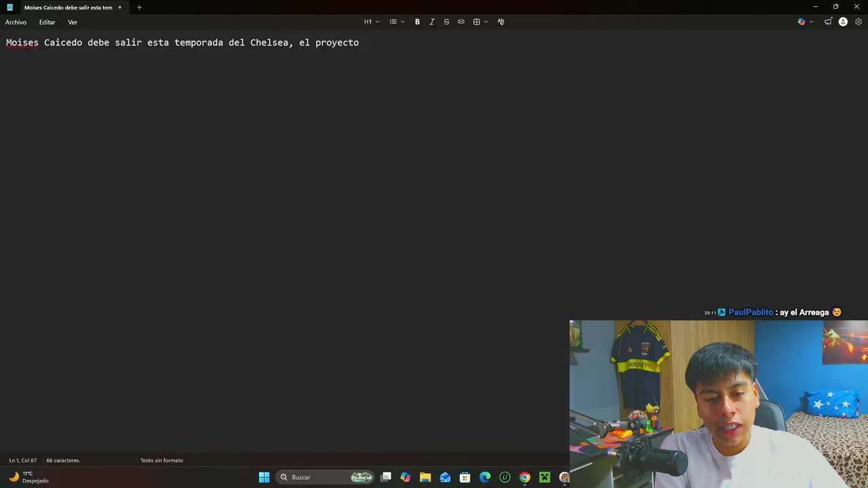Click the PaulPablito username in chat overlay
Screen dimensions: 868x488
click(x=751, y=312)
